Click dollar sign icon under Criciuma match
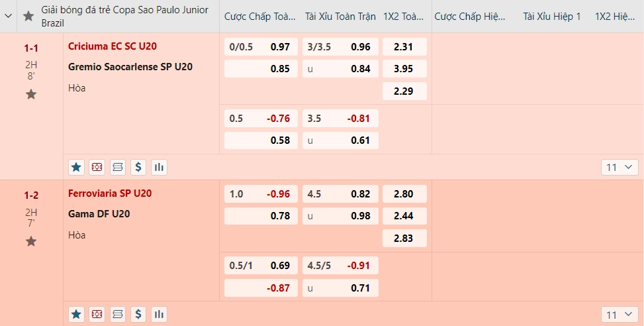Image resolution: width=644 pixels, height=326 pixels. 138,168
